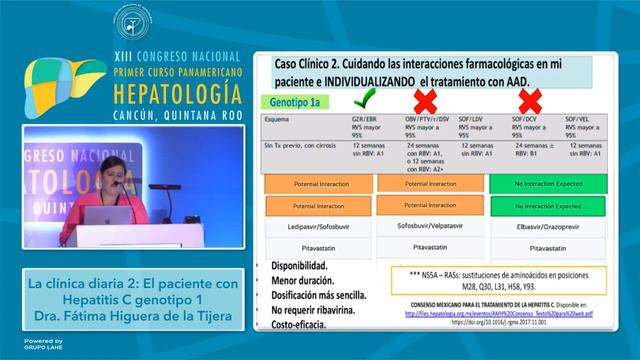Click '24 semanas ± RBV: B1' cell

[x=534, y=149]
